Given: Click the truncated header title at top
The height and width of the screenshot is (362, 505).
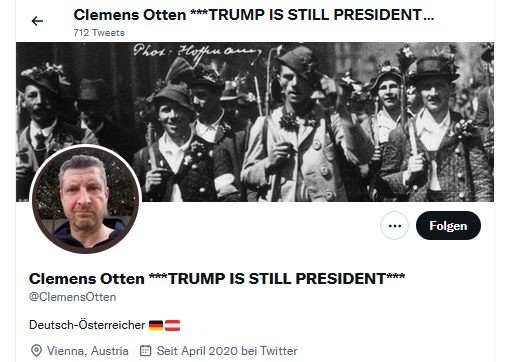Looking at the screenshot, I should [x=254, y=15].
